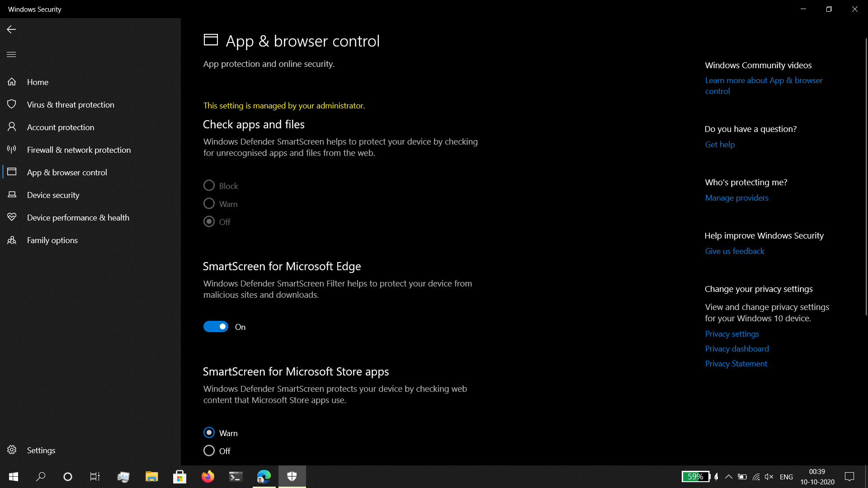Click the stacked windows app icon in taskbar
The width and height of the screenshot is (868, 488).
[x=123, y=477]
